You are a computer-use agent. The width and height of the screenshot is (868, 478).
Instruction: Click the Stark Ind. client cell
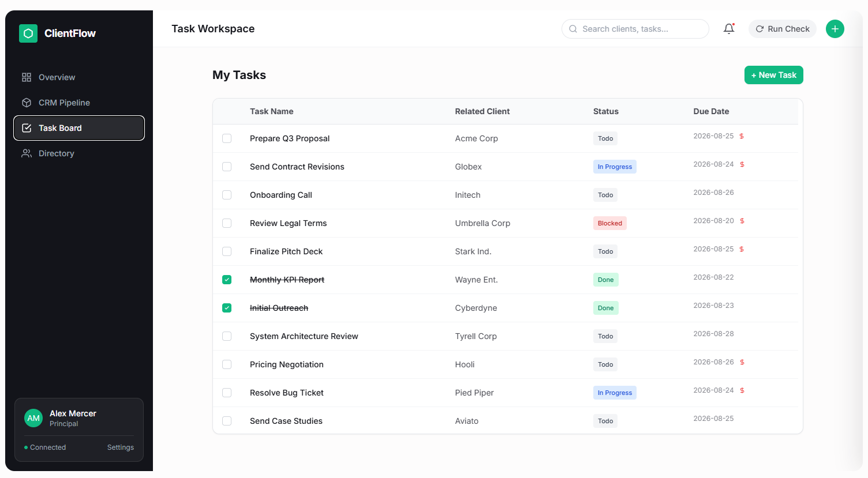473,251
